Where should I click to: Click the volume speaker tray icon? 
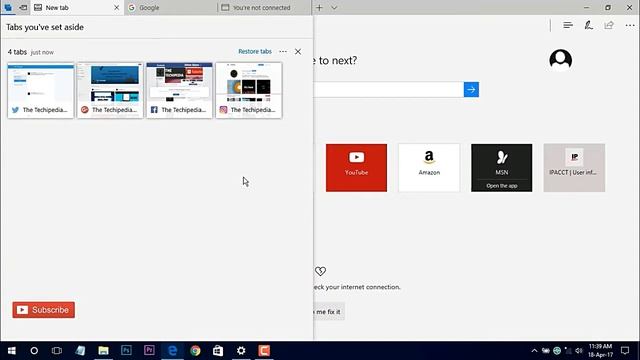[579, 351]
